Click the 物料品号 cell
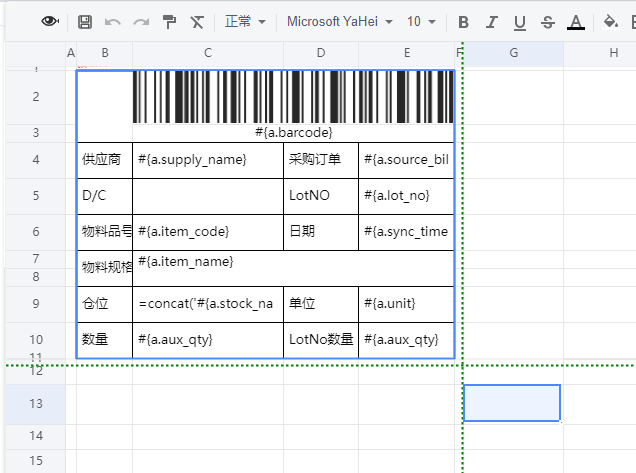The width and height of the screenshot is (636, 473). pos(105,232)
